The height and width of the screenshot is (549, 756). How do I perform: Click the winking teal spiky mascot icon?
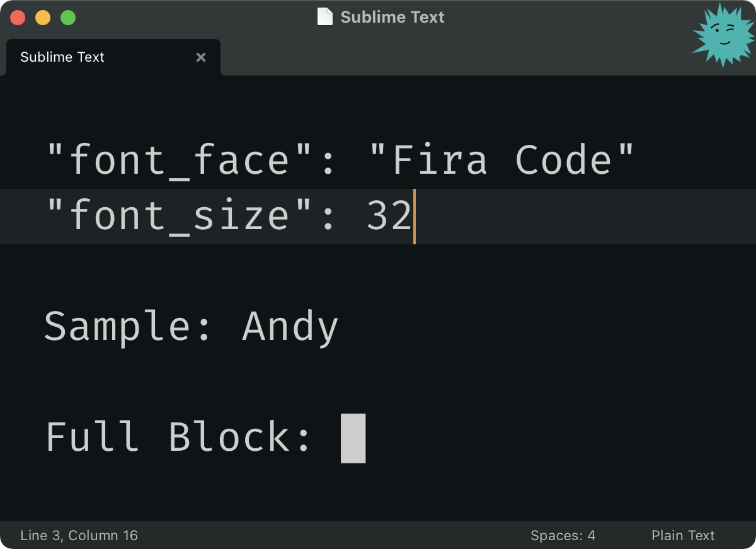click(x=723, y=35)
